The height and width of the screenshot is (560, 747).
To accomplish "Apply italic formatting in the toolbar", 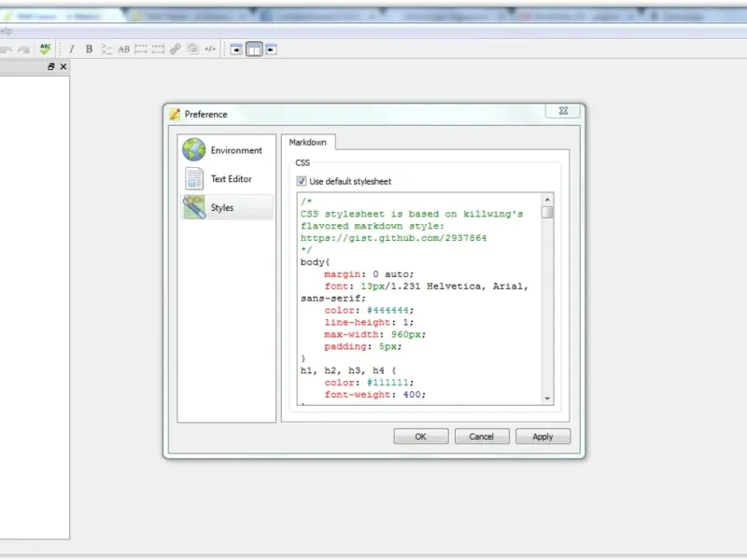I will (72, 49).
